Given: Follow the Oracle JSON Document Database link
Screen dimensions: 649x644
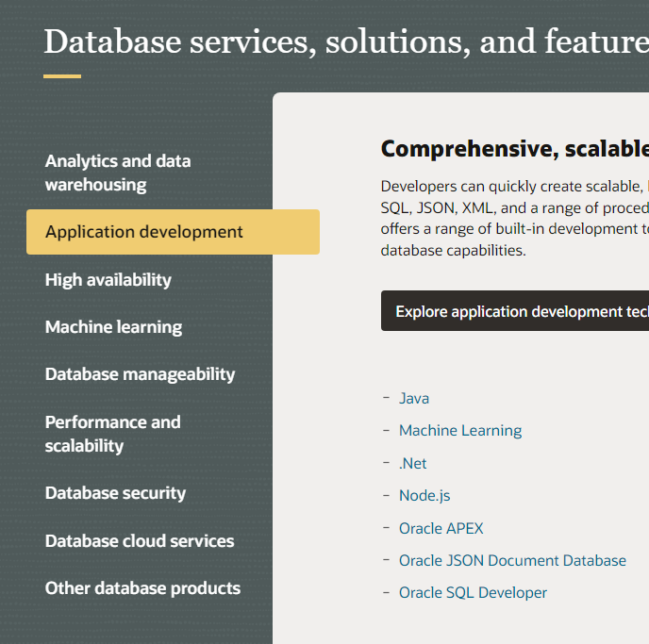Looking at the screenshot, I should (512, 560).
